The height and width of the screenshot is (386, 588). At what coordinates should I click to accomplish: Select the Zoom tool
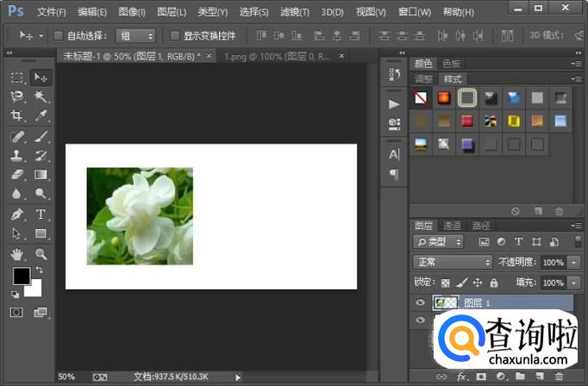tap(41, 254)
